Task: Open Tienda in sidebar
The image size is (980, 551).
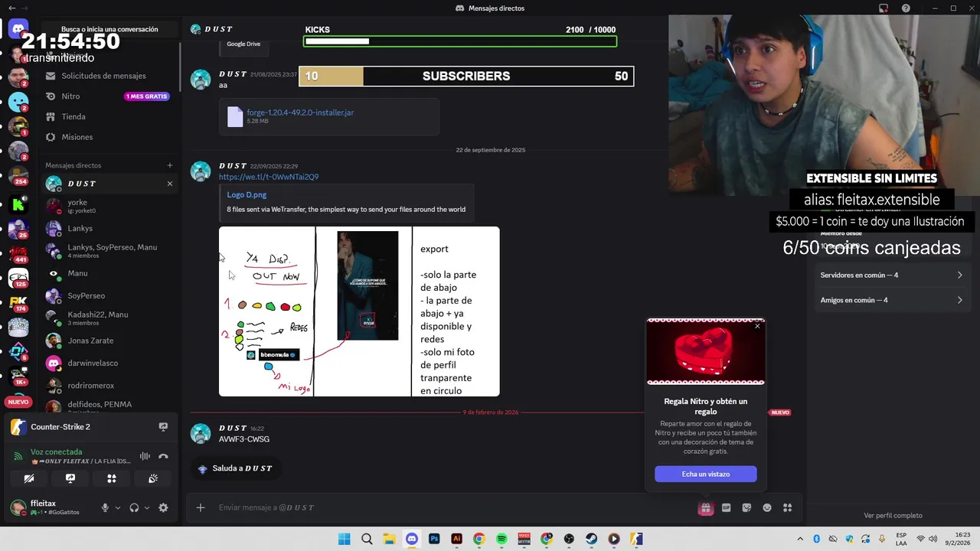Action: point(109,116)
